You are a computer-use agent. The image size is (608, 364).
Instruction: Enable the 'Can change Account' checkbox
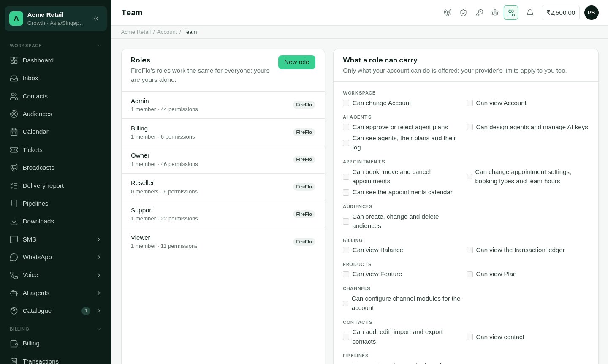[x=346, y=103]
